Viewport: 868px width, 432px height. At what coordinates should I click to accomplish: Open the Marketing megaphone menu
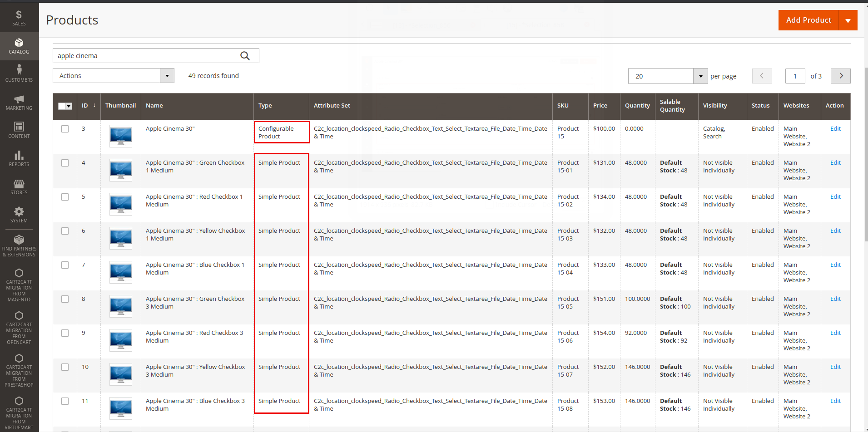pyautogui.click(x=19, y=102)
